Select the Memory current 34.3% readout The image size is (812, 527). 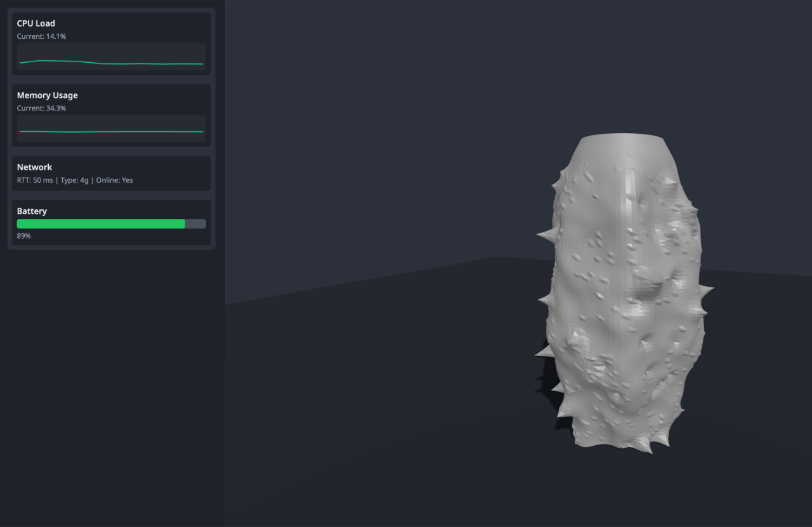(41, 108)
